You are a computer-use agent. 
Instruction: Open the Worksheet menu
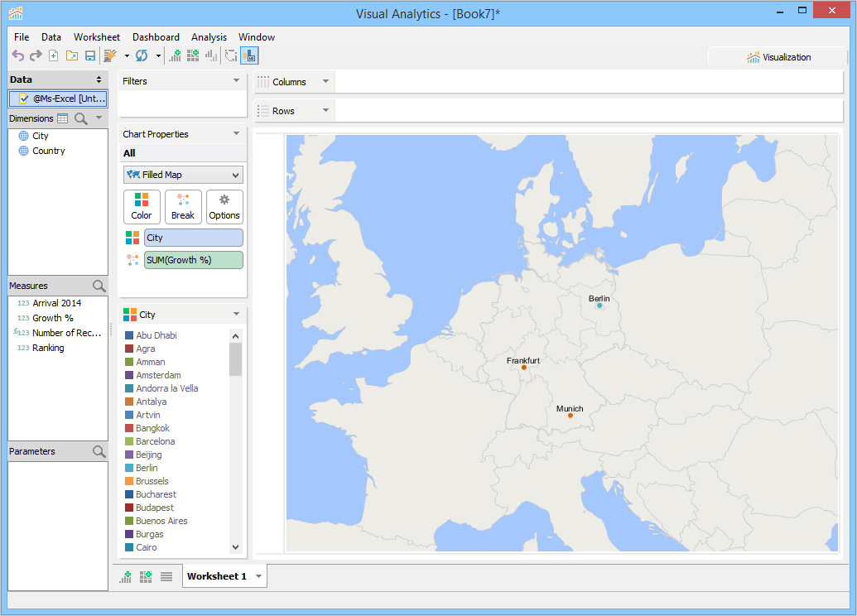(97, 37)
